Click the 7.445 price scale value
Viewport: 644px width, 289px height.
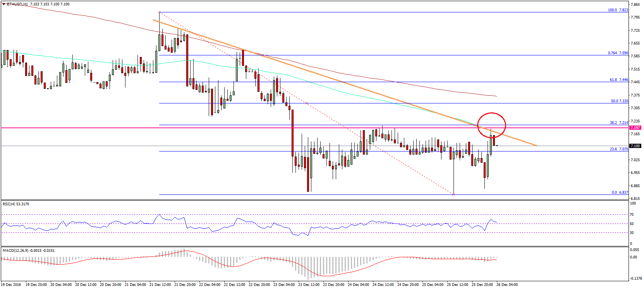click(x=635, y=82)
